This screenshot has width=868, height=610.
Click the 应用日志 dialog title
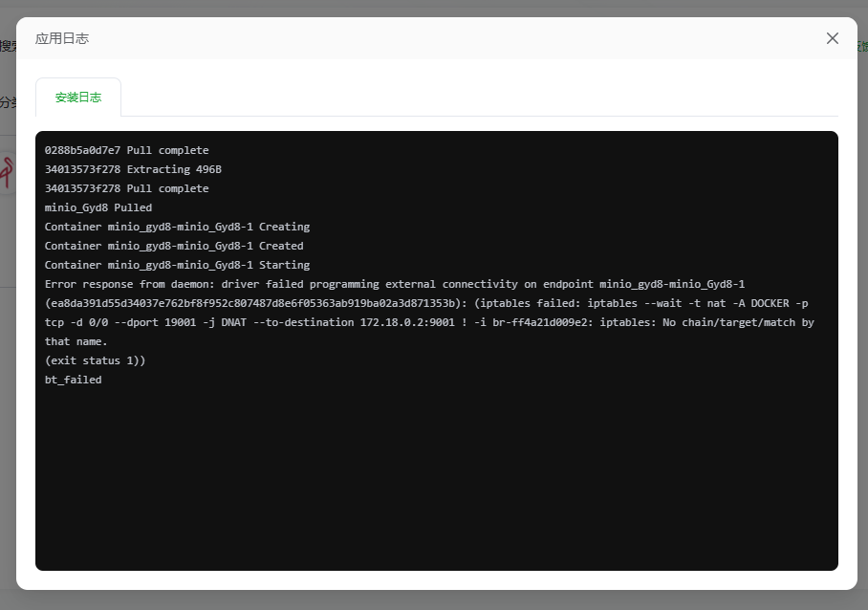(x=60, y=39)
